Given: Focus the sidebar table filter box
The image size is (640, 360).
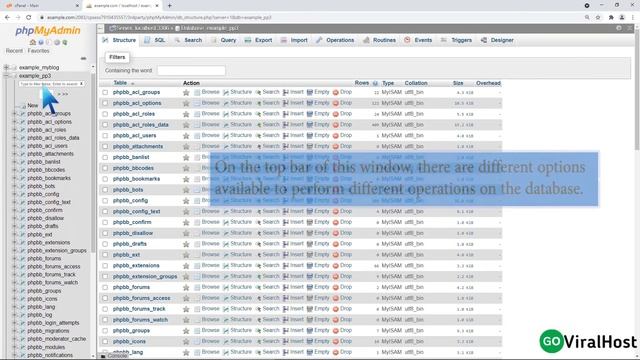Looking at the screenshot, I should point(49,84).
